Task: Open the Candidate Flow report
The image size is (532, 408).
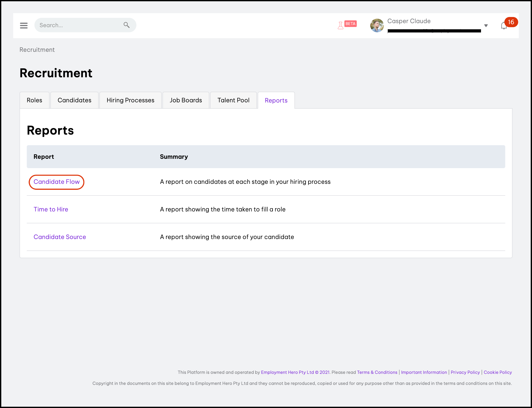Action: (57, 182)
